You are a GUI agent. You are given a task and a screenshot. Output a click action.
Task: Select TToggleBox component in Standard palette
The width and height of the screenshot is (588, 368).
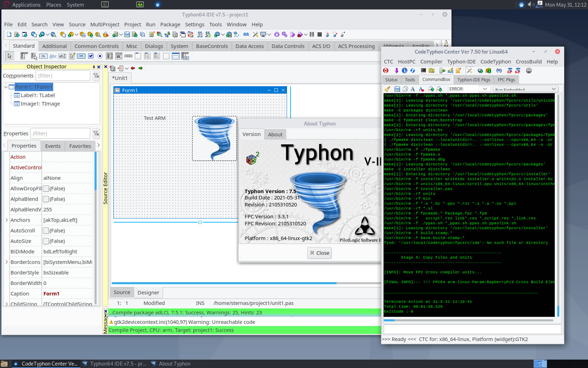(x=81, y=56)
